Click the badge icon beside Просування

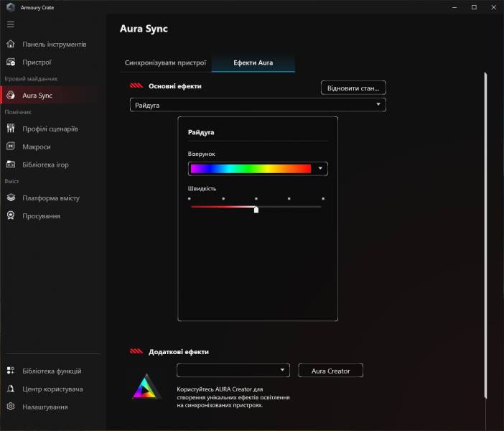[11, 215]
